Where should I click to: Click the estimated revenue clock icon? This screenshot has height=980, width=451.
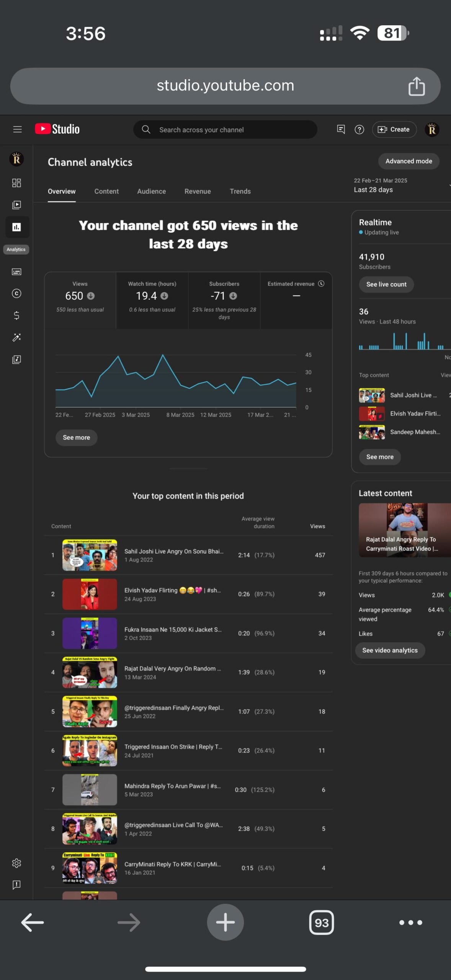pyautogui.click(x=321, y=284)
